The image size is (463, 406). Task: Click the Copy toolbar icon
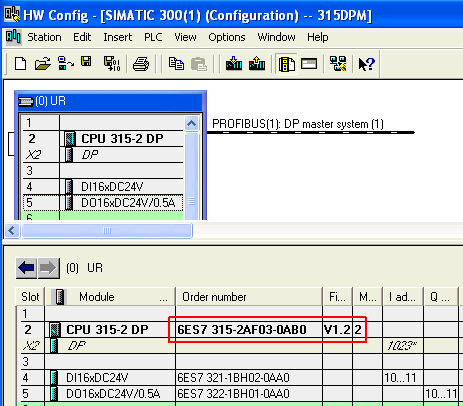[176, 63]
